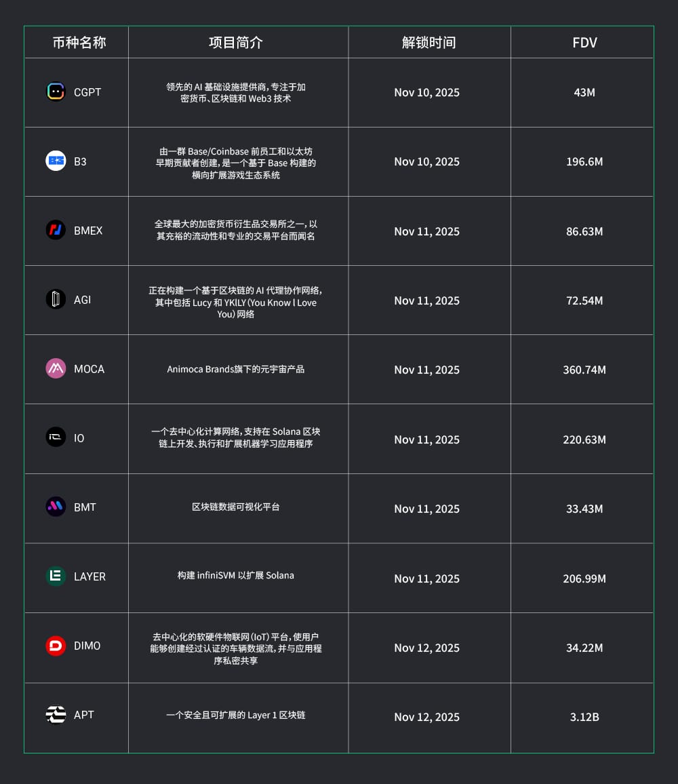Click the LAYER token logo icon
Viewport: 678px width, 784px height.
56,576
